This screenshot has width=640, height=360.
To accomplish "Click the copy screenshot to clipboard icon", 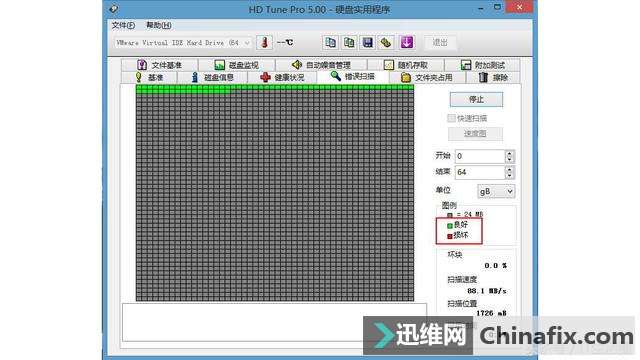I will click(349, 42).
